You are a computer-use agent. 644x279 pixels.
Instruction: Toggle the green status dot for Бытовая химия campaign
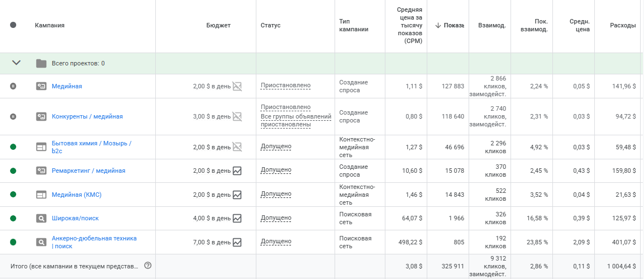[13, 146]
